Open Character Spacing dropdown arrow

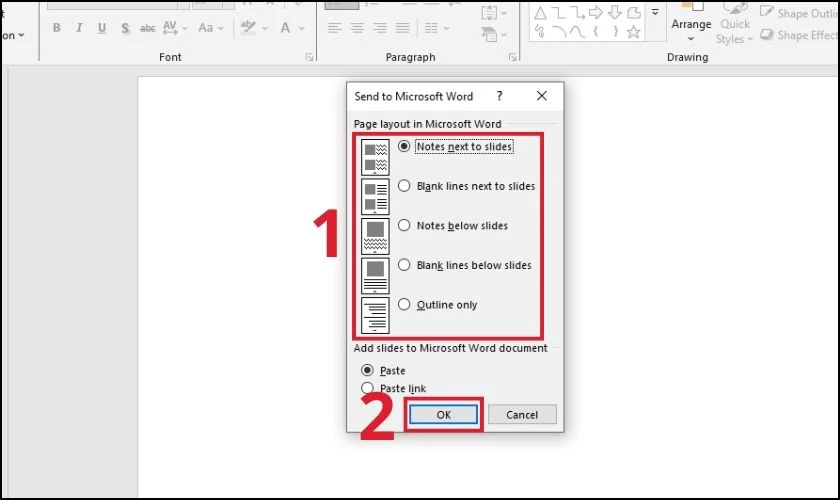185,28
